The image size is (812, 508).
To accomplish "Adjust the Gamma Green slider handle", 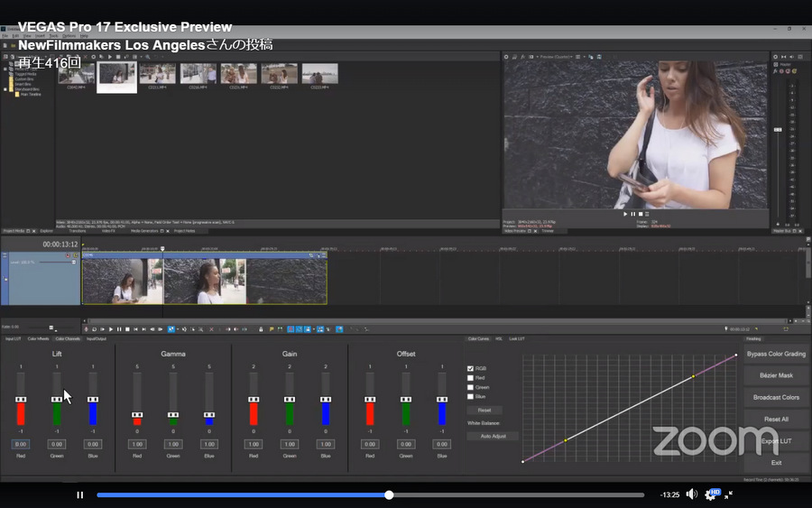I will [173, 415].
